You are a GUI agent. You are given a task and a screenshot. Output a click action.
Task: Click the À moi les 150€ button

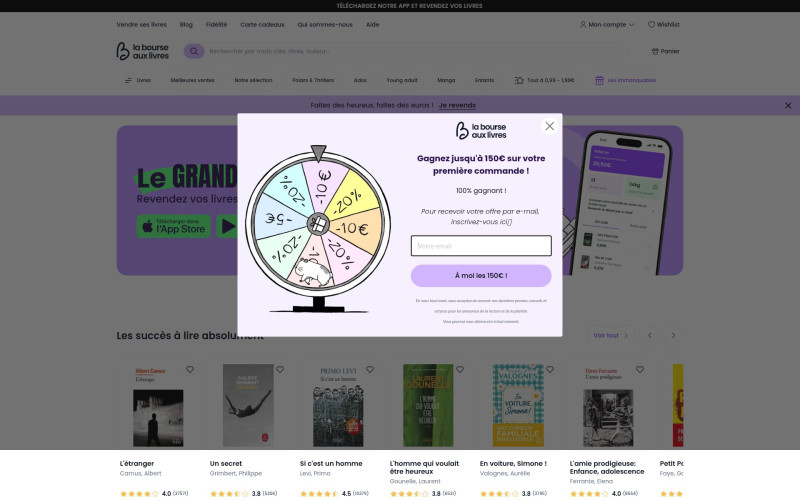(x=481, y=276)
